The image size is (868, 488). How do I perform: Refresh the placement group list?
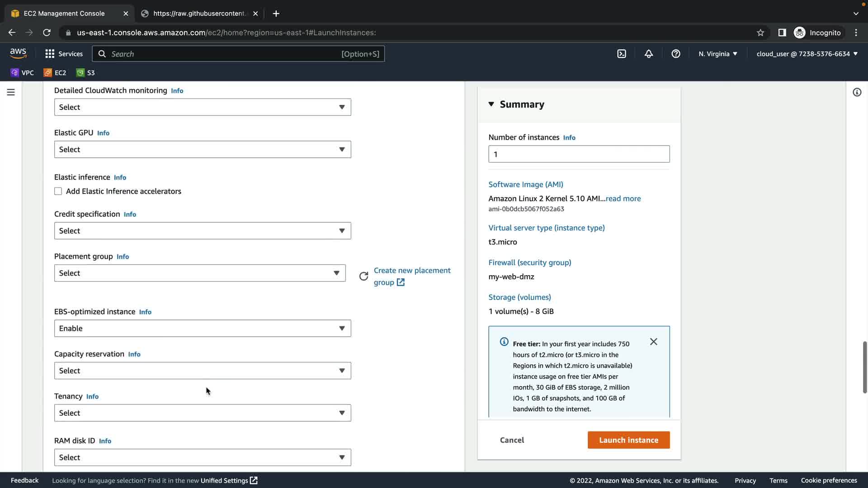(363, 276)
